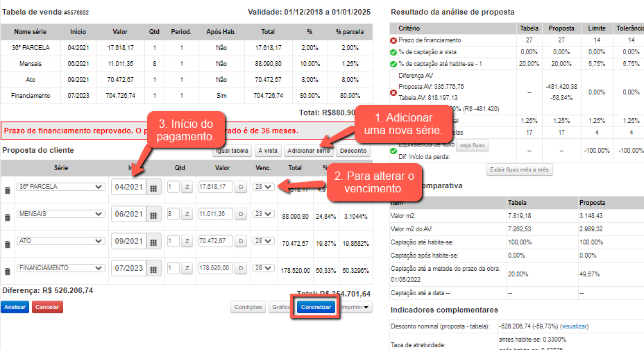Click the red Cancelar button

[x=46, y=307]
